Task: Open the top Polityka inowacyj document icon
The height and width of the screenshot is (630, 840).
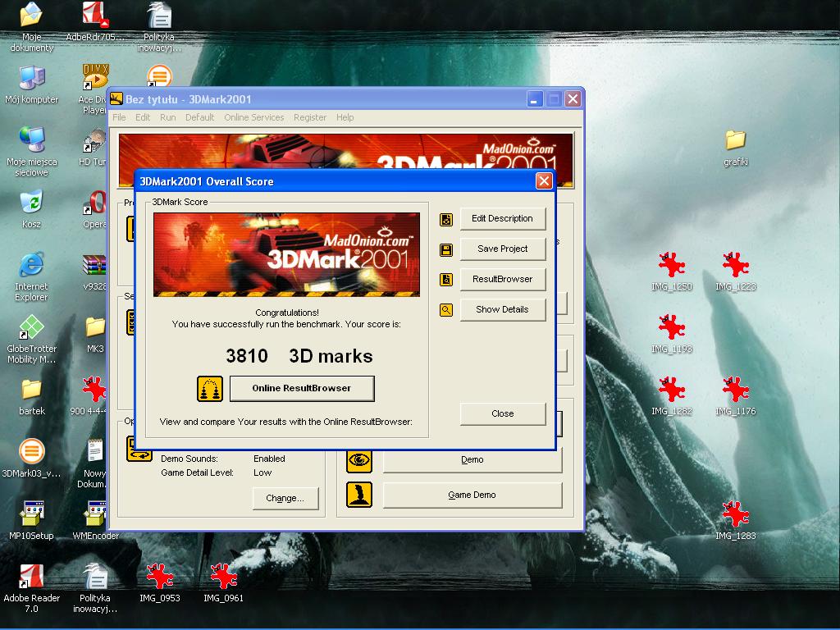Action: point(159,27)
